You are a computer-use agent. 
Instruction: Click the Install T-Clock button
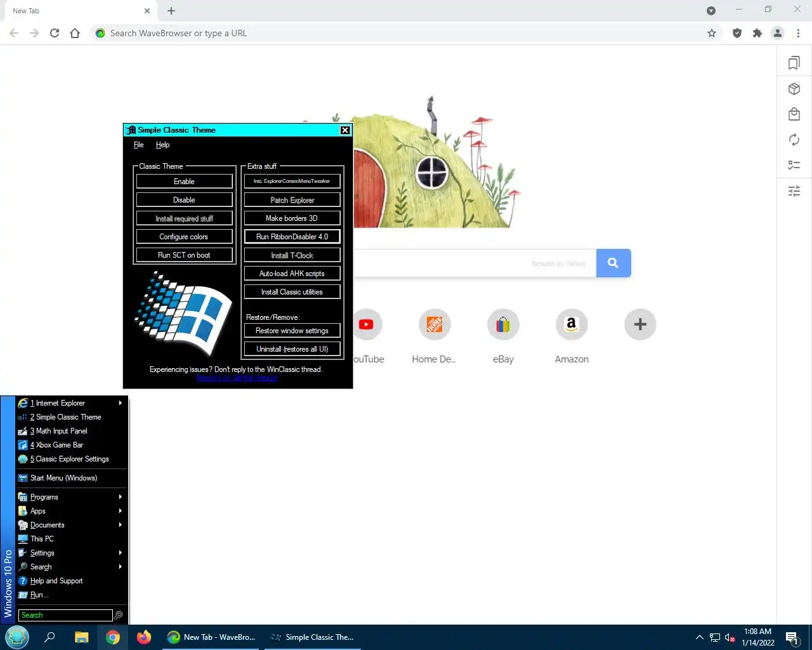tap(292, 255)
